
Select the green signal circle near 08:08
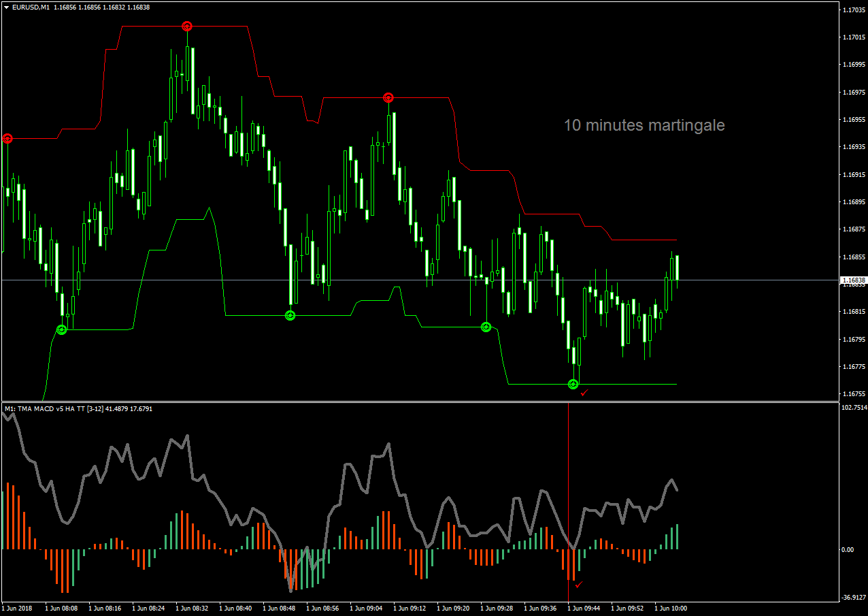click(62, 329)
